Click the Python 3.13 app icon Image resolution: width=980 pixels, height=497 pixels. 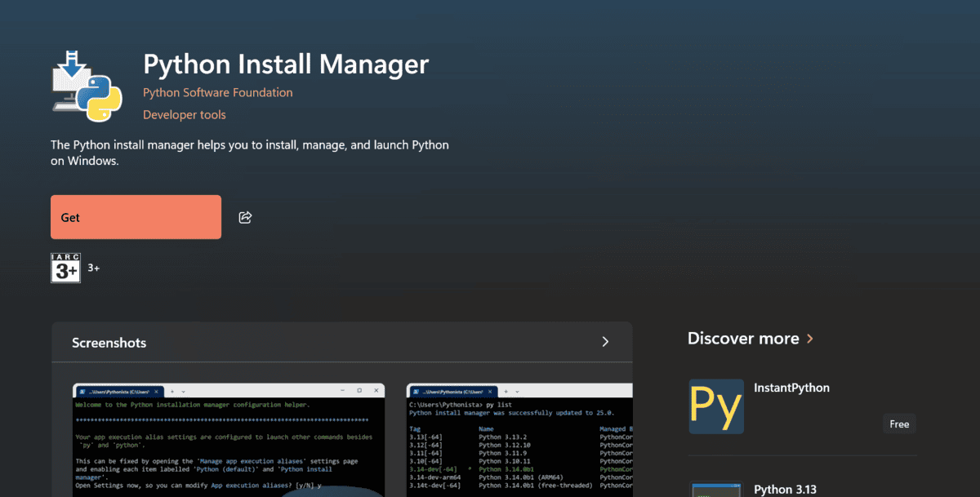pos(716,490)
